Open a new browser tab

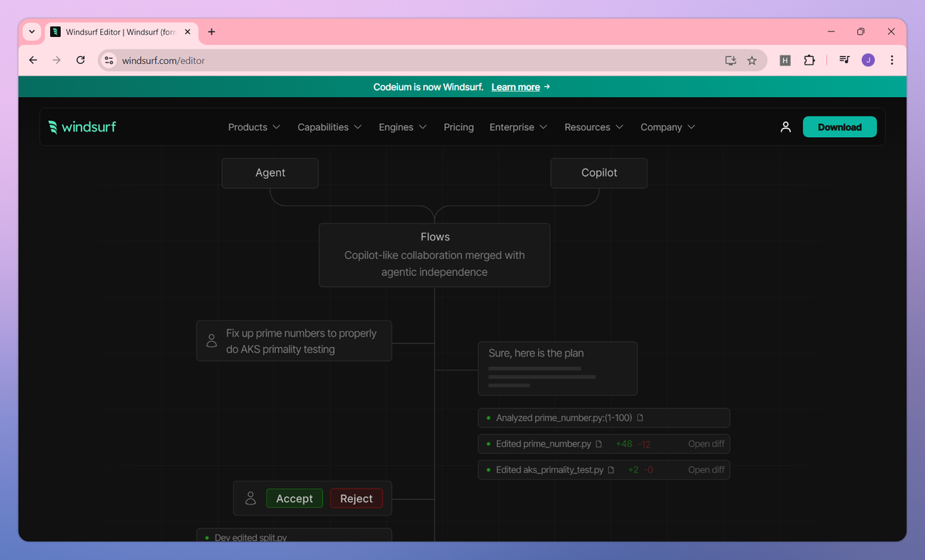tap(212, 32)
